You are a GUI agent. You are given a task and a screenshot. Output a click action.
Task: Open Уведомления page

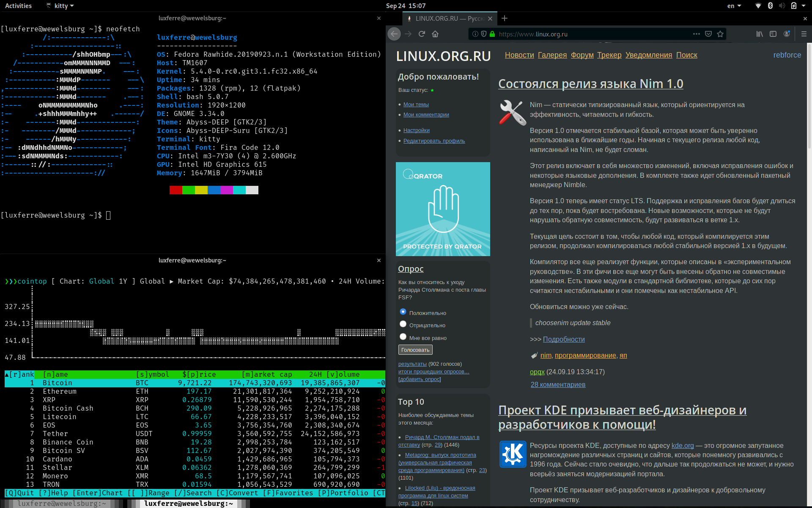[649, 55]
